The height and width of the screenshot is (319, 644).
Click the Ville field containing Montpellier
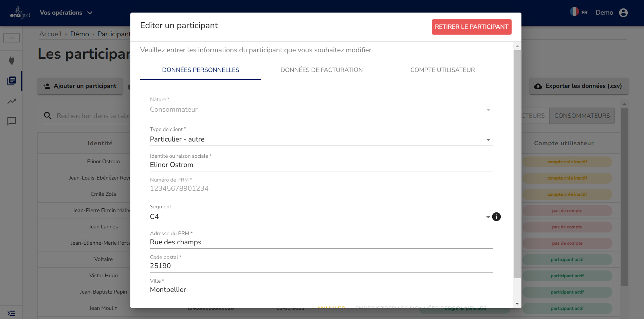321,289
